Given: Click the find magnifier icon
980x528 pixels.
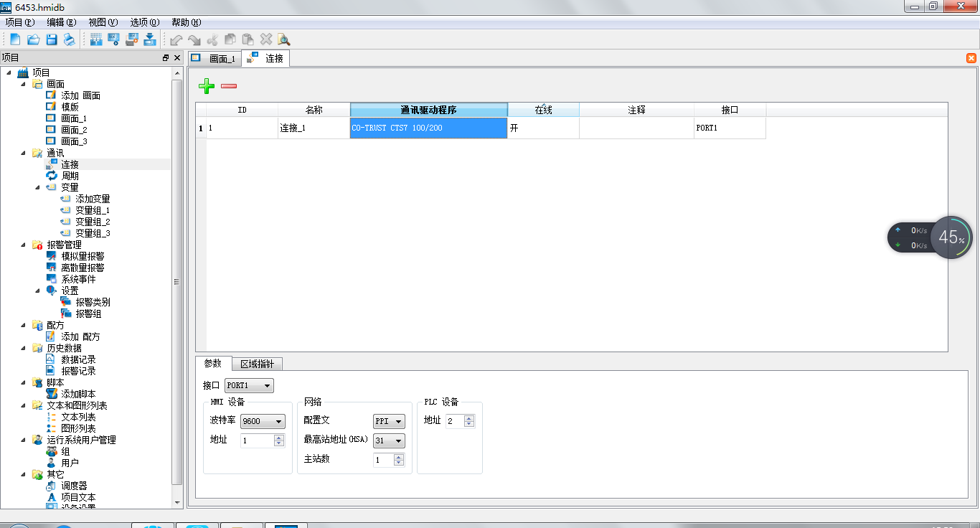Looking at the screenshot, I should [x=283, y=40].
